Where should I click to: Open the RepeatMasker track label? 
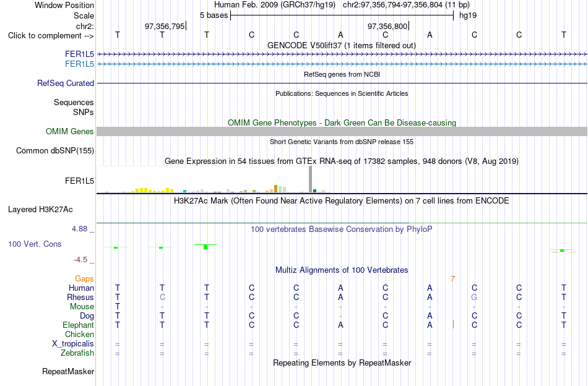point(68,371)
